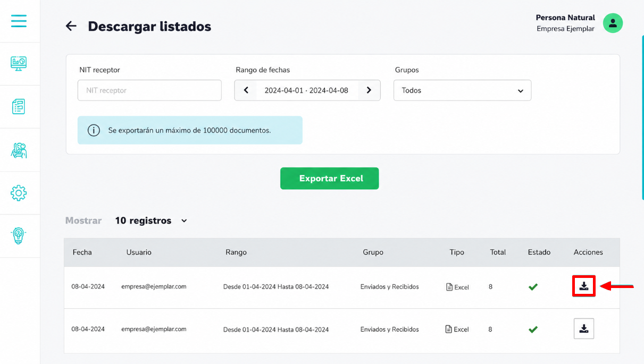Click the first row's Desde 01-04-2024 range

276,287
